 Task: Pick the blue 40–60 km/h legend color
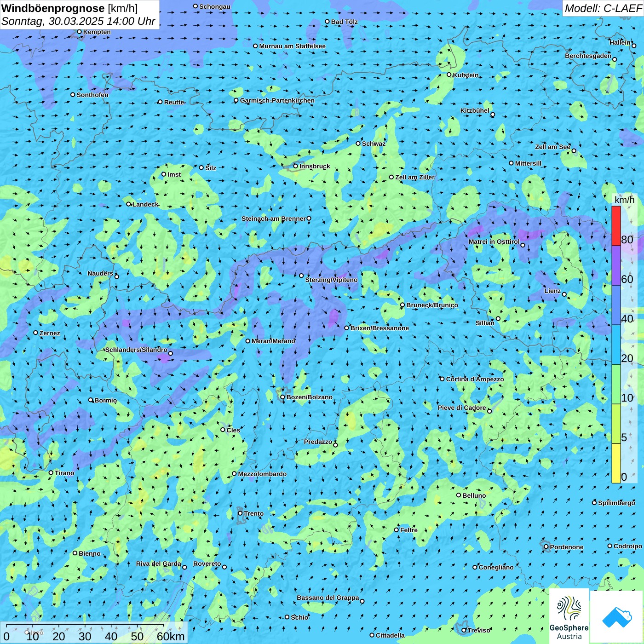616,305
